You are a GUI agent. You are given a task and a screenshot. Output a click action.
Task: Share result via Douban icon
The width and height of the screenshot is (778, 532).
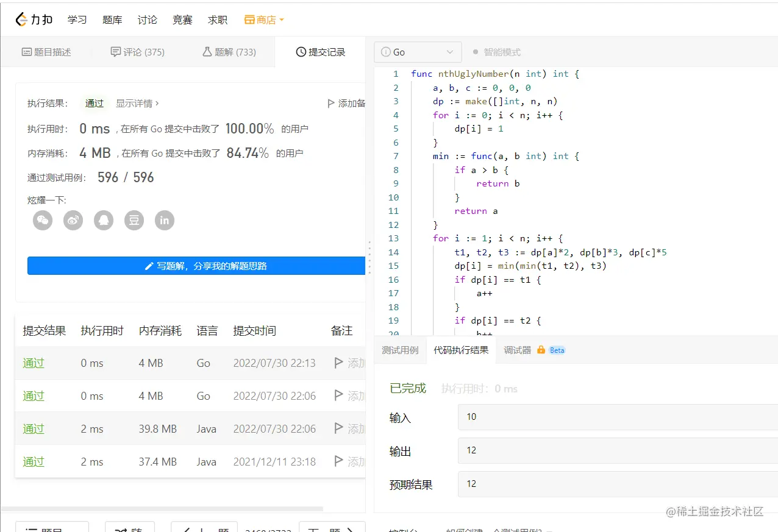pos(134,220)
